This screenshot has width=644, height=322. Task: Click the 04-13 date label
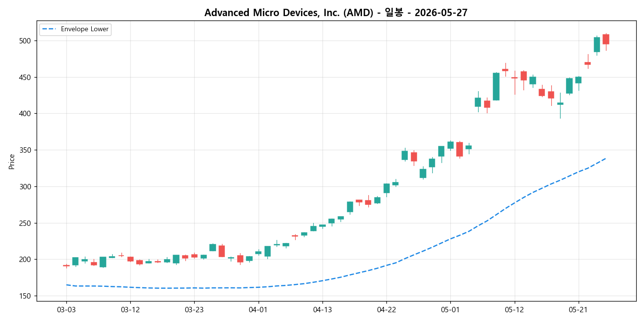[322, 309]
